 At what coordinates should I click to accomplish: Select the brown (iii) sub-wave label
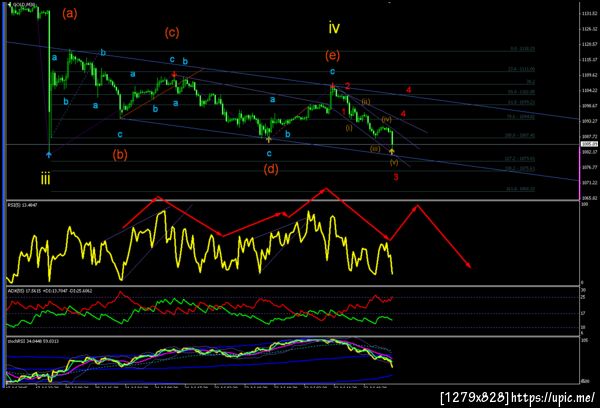point(375,148)
